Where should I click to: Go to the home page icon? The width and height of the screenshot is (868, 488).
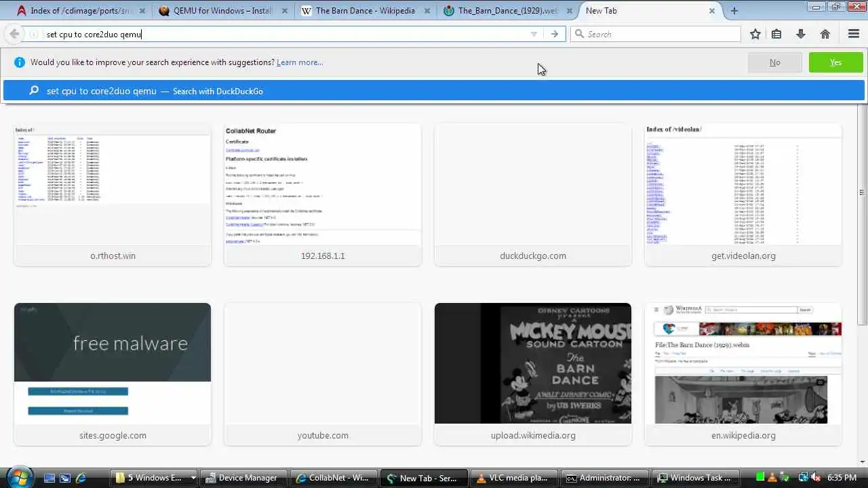point(825,34)
